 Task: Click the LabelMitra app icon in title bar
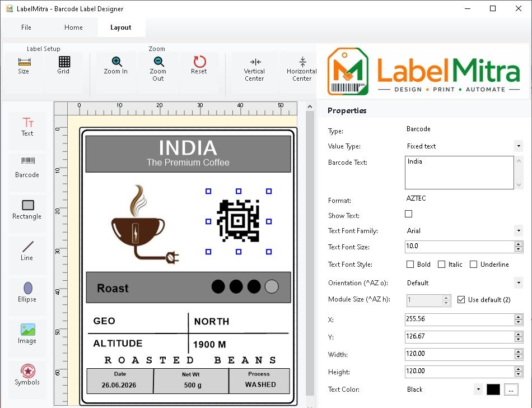pyautogui.click(x=9, y=8)
